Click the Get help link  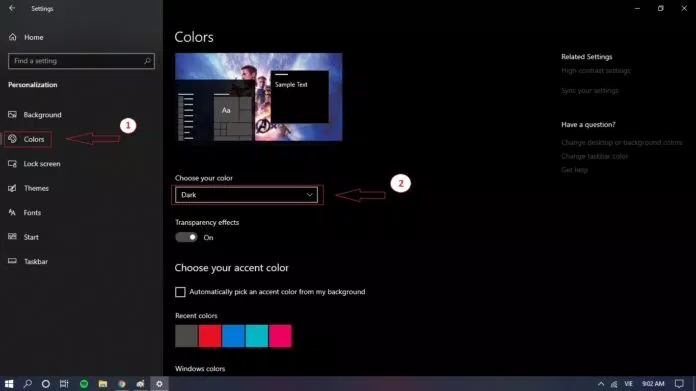574,170
